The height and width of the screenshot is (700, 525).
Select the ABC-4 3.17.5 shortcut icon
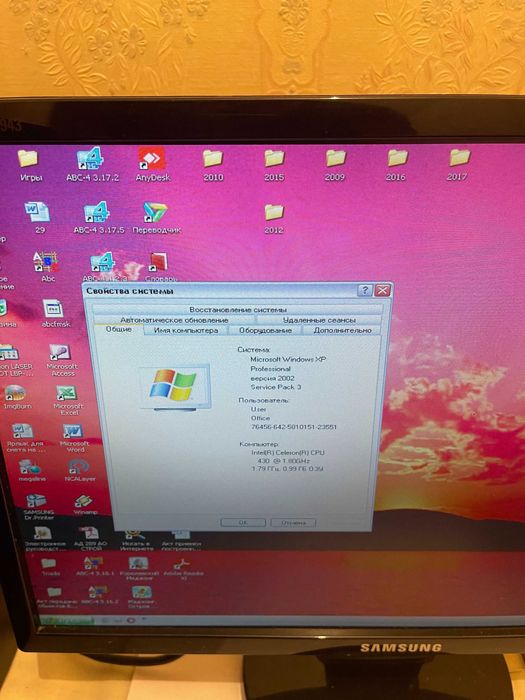coord(99,217)
